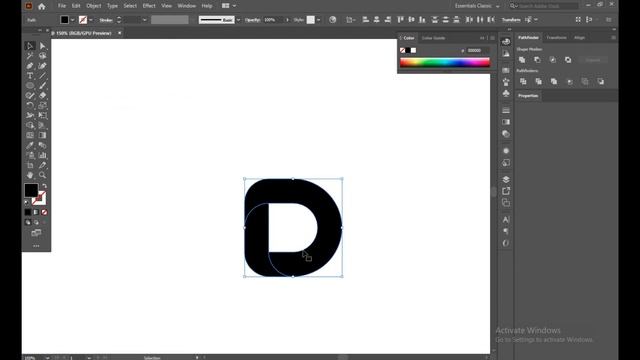Screen dimensions: 640x360
Task: Open the Effect menu
Action: click(x=149, y=6)
